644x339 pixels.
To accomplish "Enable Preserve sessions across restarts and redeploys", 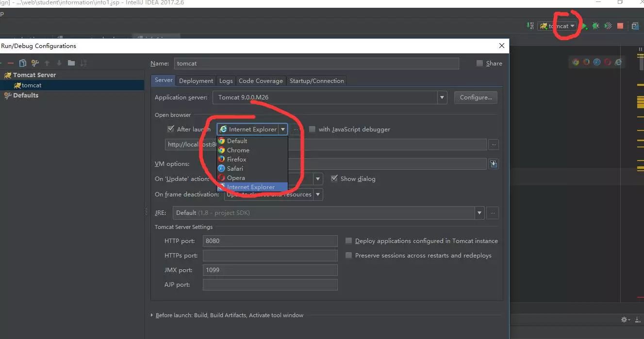I will (x=348, y=255).
